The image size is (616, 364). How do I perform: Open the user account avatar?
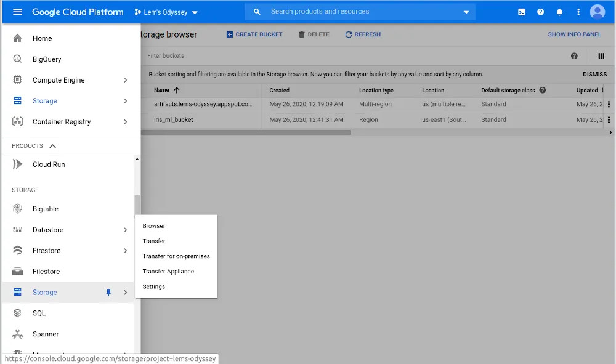(x=598, y=12)
